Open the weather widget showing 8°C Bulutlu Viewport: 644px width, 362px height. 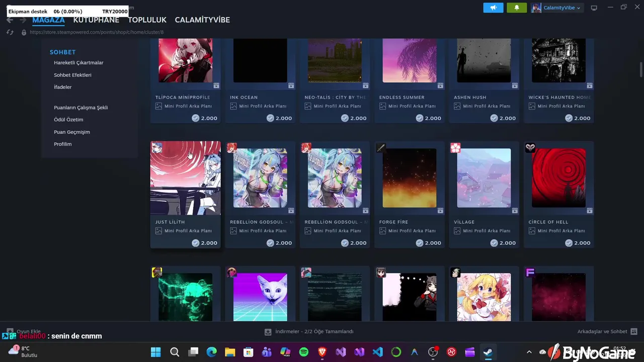coord(24,352)
